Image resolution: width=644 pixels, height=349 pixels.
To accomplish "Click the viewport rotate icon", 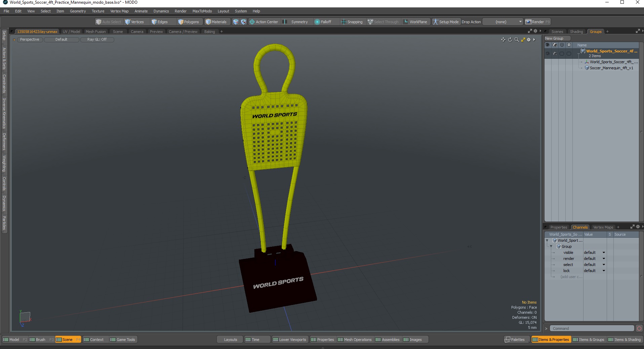I will 510,40.
